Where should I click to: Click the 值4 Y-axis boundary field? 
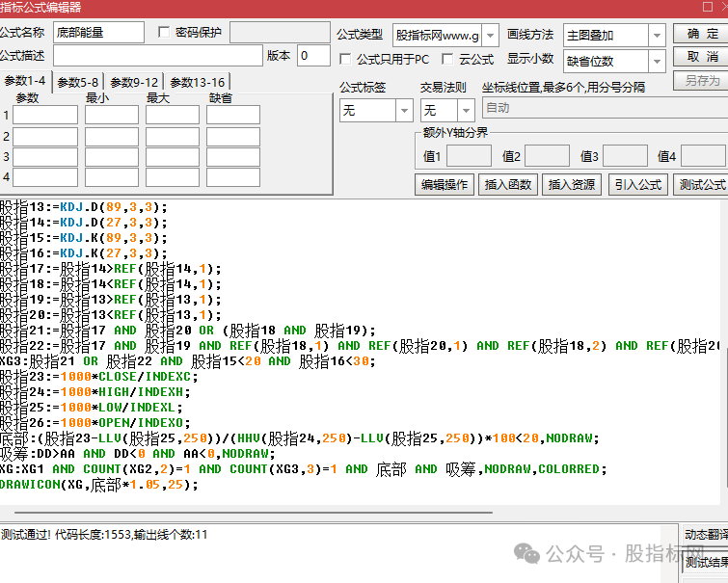pyautogui.click(x=703, y=156)
